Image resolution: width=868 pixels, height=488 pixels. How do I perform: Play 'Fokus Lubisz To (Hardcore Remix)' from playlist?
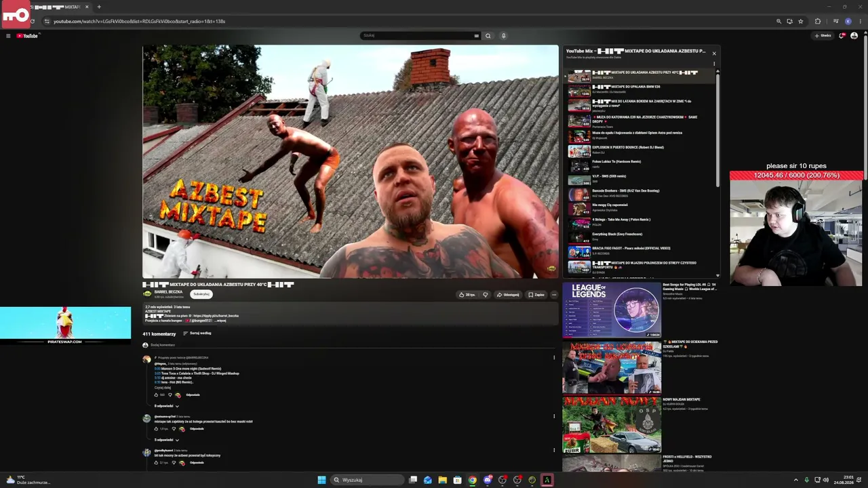point(641,165)
